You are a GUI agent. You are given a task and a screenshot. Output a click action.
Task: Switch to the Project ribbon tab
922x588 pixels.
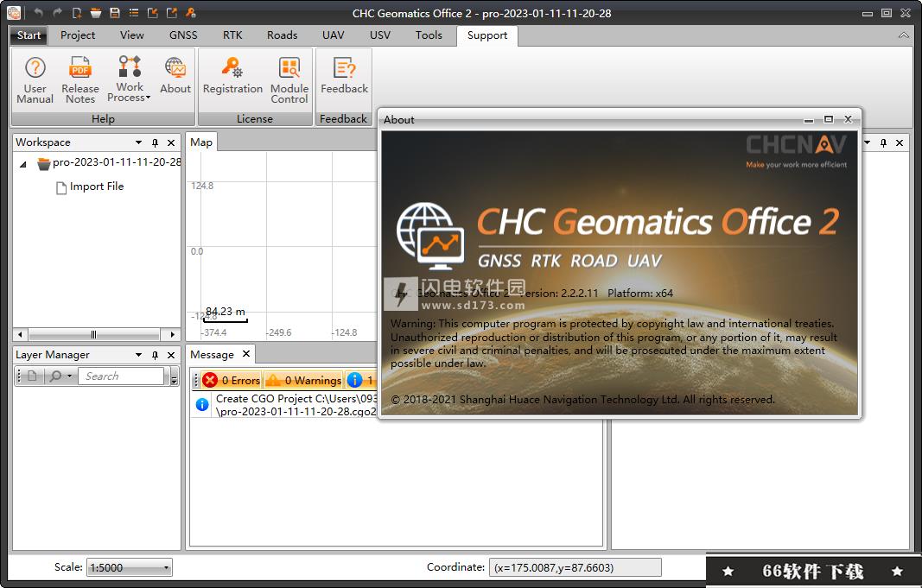point(78,35)
